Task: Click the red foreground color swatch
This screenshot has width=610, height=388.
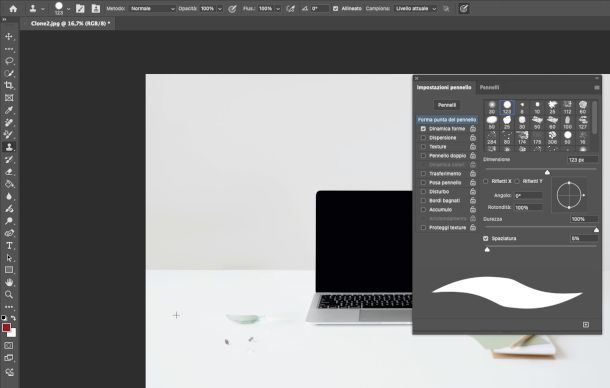Action: pyautogui.click(x=6, y=328)
